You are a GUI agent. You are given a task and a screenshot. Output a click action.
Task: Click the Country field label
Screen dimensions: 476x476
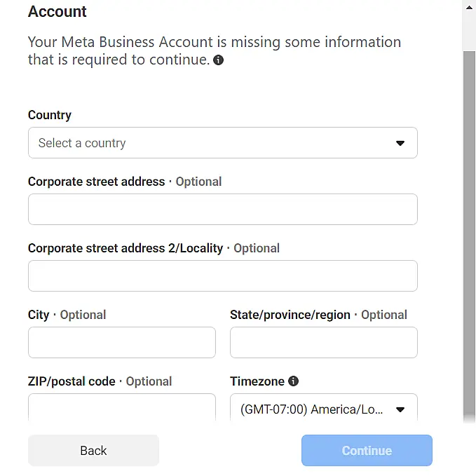click(x=50, y=115)
